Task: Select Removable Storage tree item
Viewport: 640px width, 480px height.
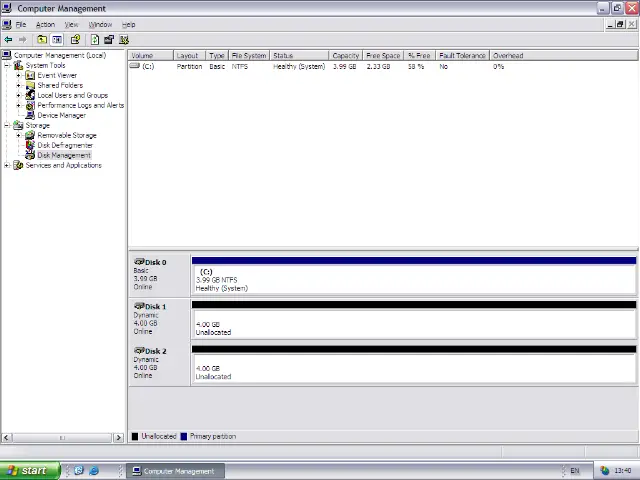Action: coord(67,135)
